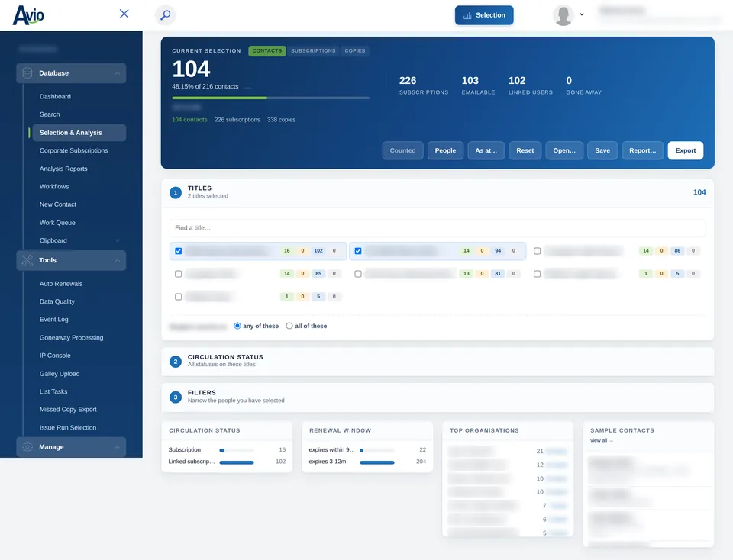Click the 'view all' sample contacts link

[601, 440]
